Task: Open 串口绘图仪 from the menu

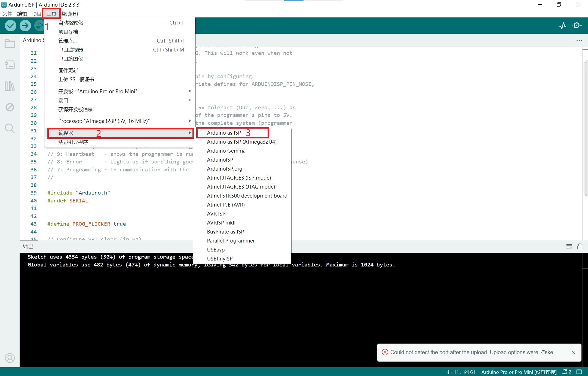Action: pos(120,59)
